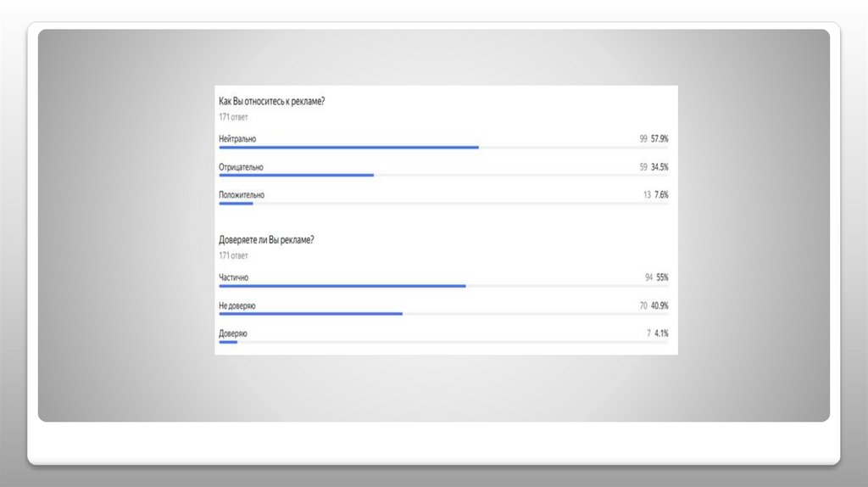Select the "Доверяю" answer label in the last row

click(233, 333)
